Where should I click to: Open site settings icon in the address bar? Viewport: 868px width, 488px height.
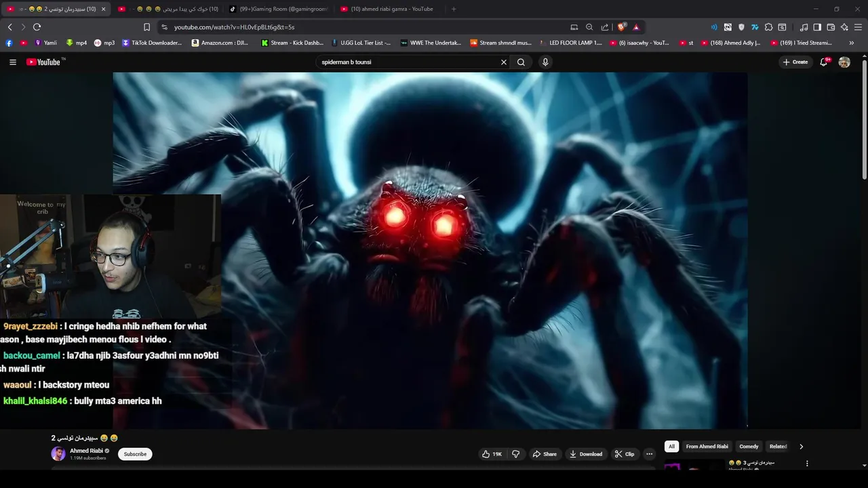coord(164,27)
